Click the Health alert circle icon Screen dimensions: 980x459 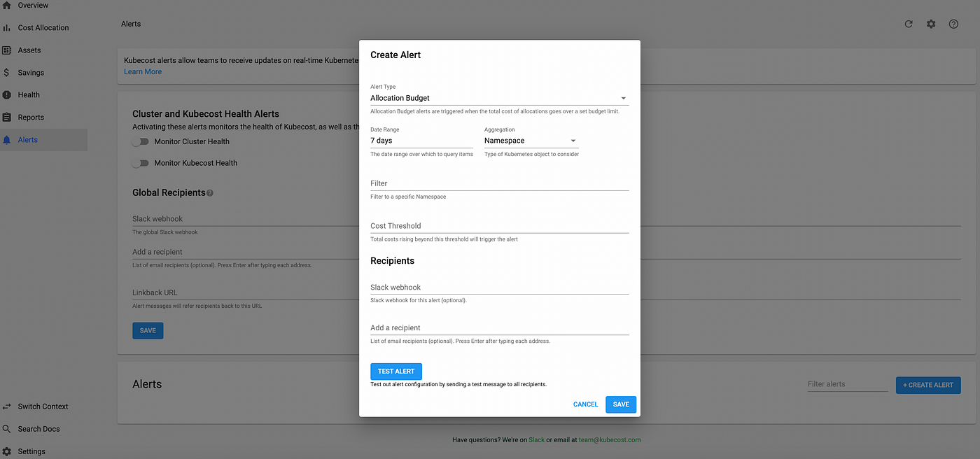pyautogui.click(x=6, y=95)
